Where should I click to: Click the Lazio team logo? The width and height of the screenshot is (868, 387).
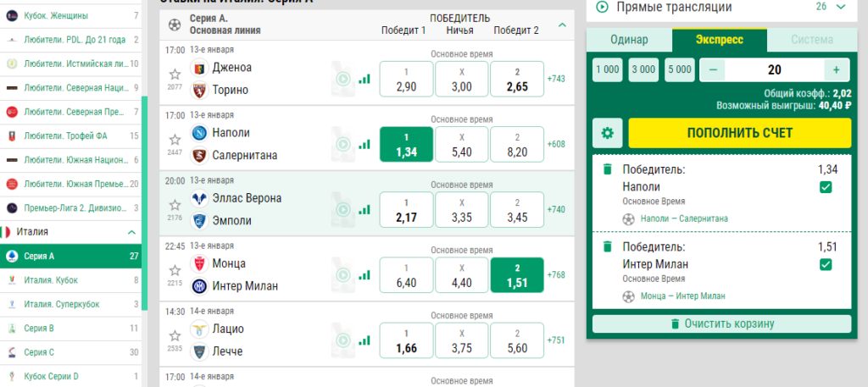click(x=199, y=329)
